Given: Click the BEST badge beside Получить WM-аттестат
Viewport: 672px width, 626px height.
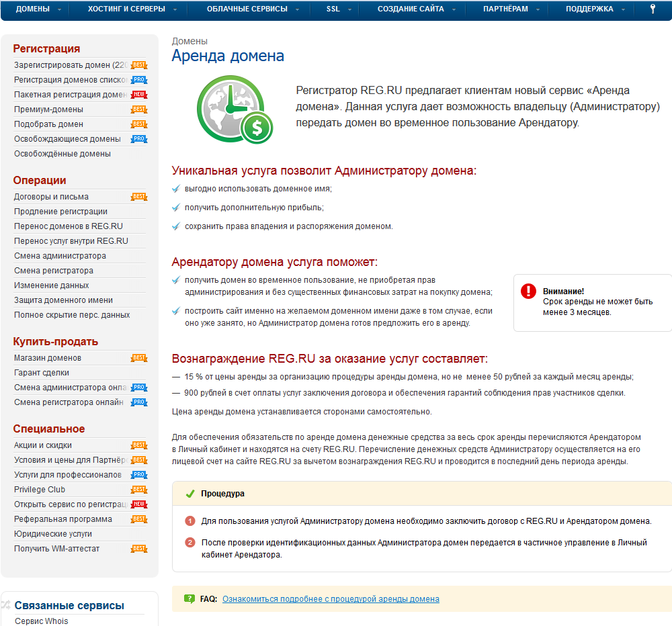Looking at the screenshot, I should 139,549.
